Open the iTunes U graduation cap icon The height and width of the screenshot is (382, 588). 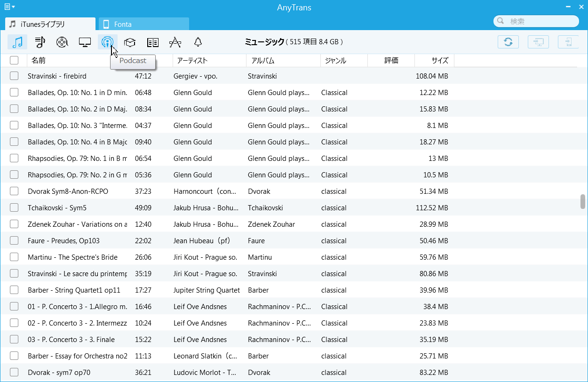[x=130, y=42]
